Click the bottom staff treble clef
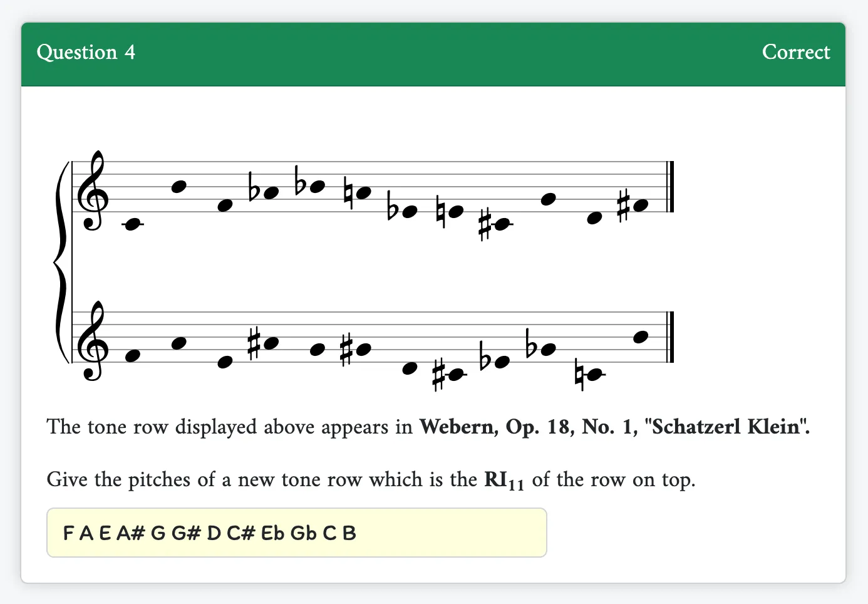 [92, 341]
